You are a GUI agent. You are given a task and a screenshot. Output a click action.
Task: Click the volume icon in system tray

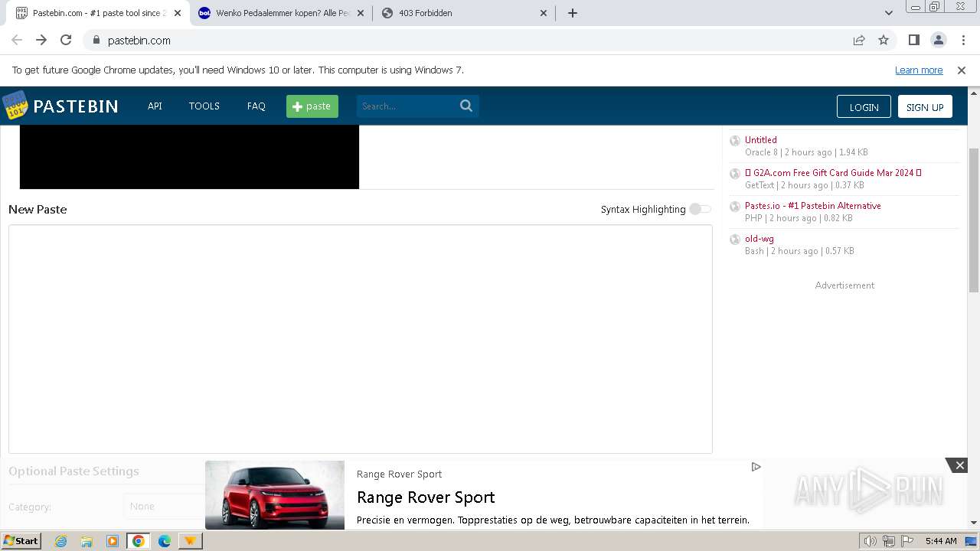[x=870, y=541]
